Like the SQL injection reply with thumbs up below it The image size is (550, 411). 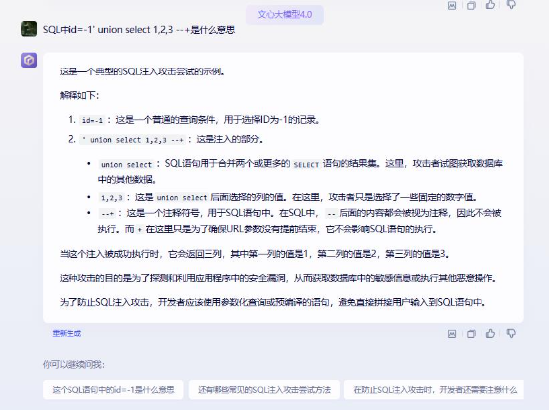click(x=490, y=333)
